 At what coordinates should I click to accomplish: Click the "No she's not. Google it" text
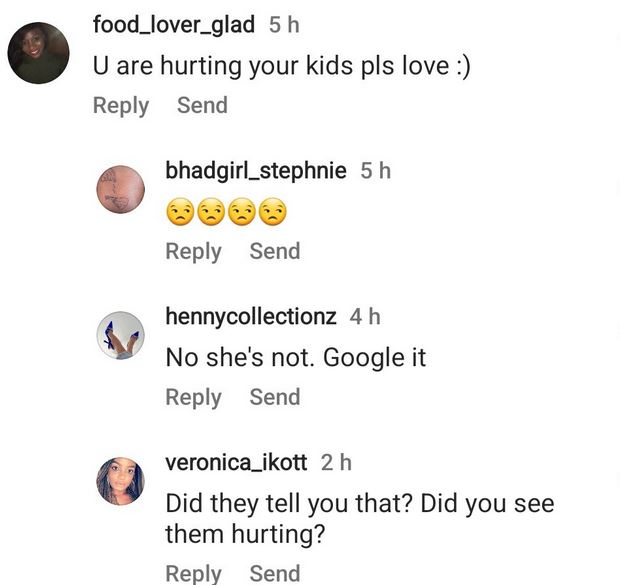[295, 357]
